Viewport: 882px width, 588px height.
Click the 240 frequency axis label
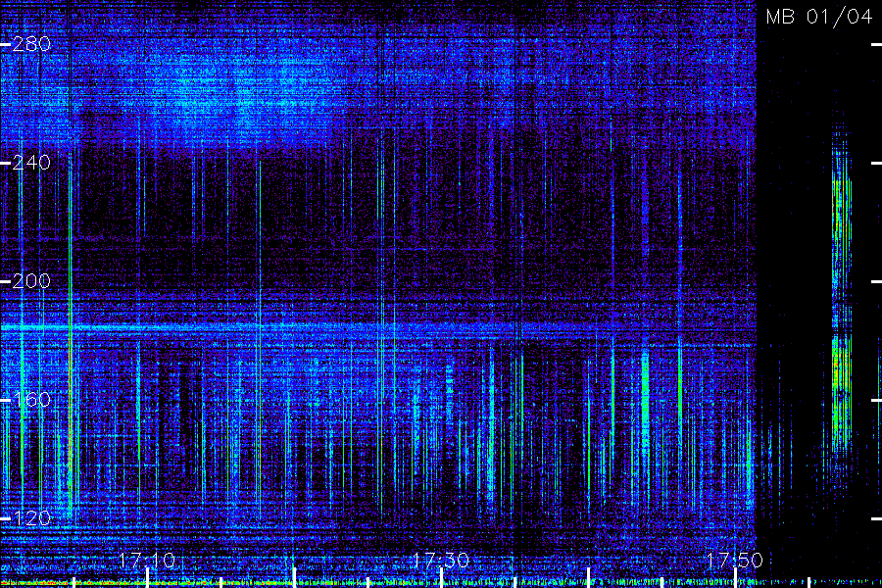pos(31,163)
